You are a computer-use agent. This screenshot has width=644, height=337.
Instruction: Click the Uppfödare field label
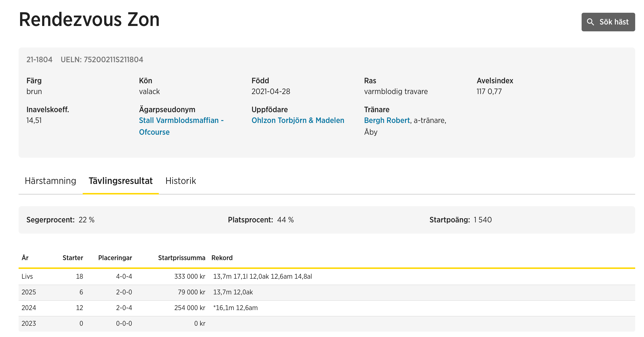point(269,109)
